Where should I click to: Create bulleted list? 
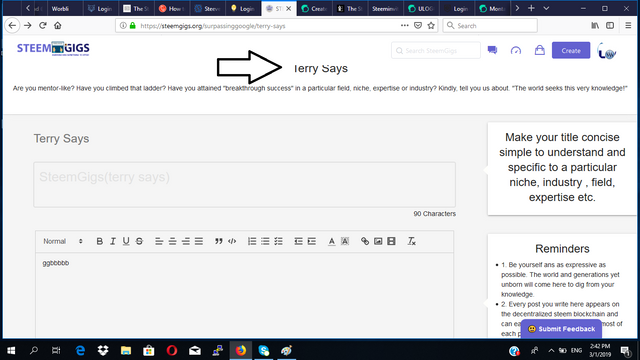(265, 241)
